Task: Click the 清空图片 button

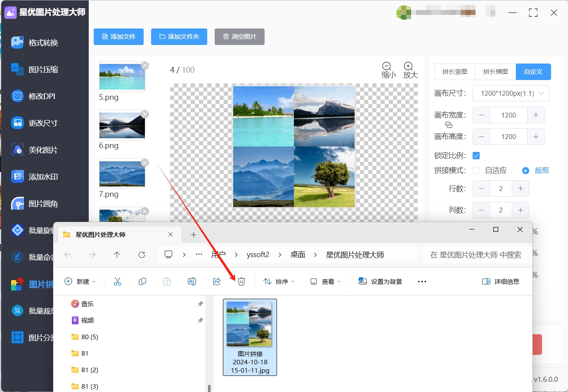Action: coord(239,37)
